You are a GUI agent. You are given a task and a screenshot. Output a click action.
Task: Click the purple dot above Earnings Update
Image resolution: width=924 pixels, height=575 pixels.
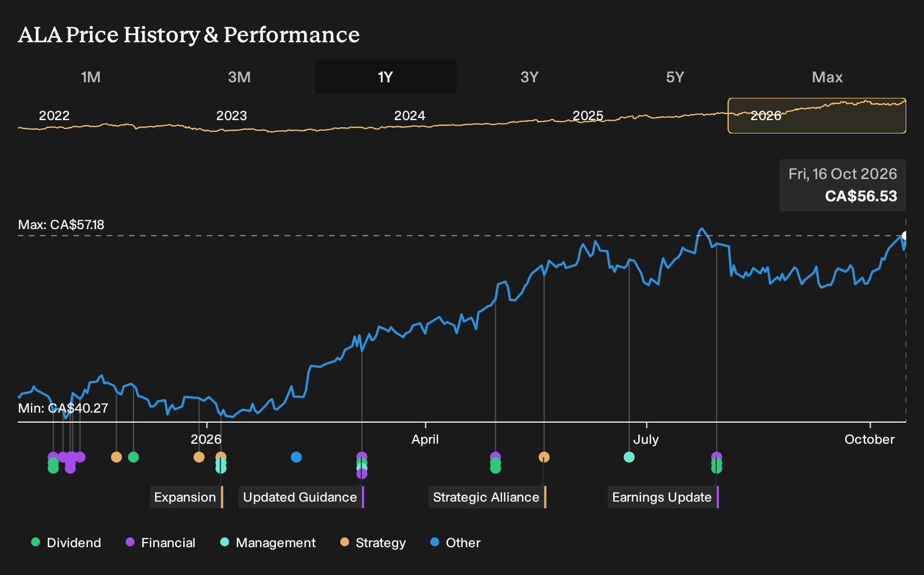[x=717, y=457]
